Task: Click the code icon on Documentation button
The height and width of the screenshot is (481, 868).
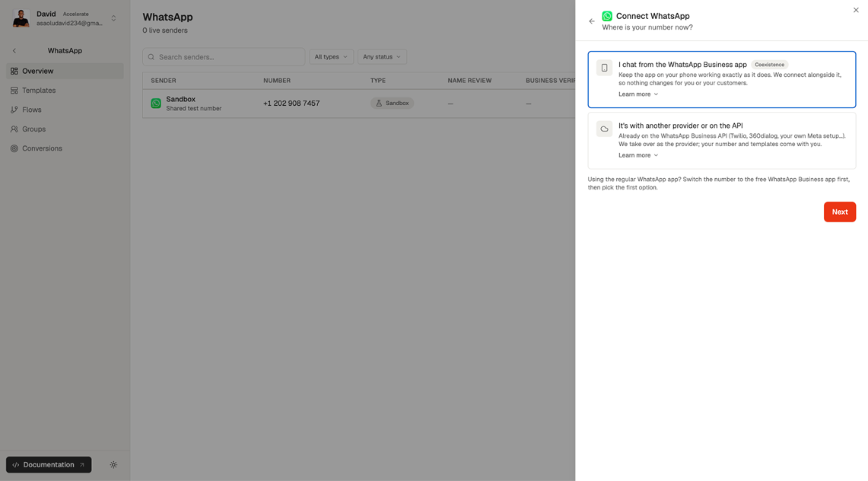Action: [x=15, y=465]
